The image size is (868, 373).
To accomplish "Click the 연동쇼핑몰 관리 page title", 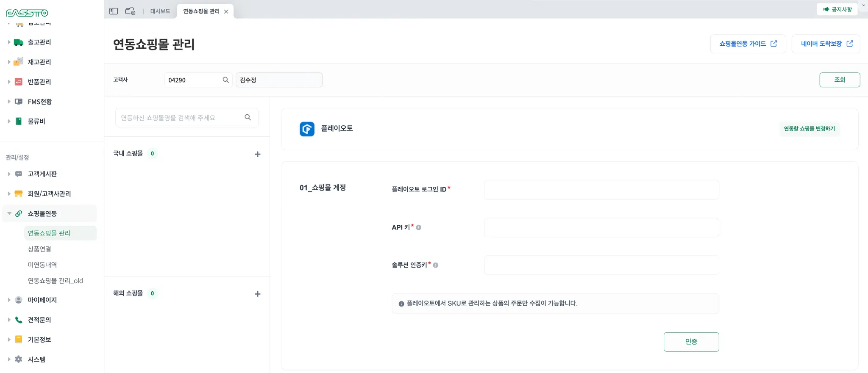I will click(153, 44).
